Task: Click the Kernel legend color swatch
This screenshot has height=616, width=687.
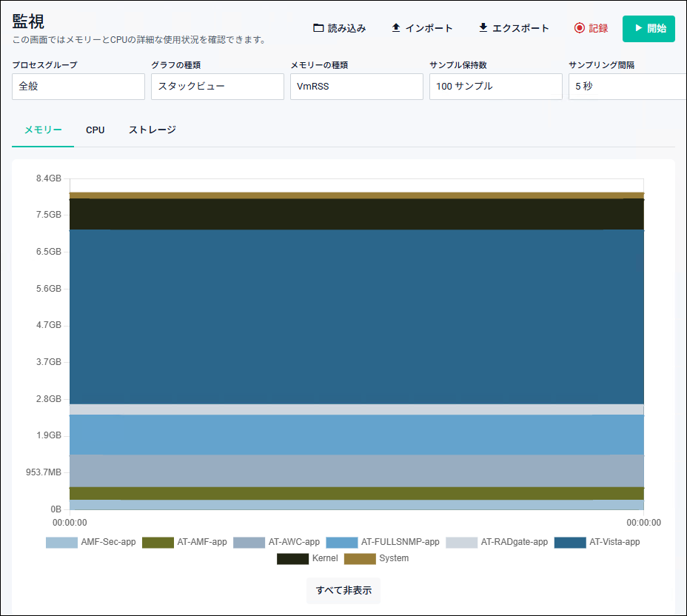Action: point(292,558)
